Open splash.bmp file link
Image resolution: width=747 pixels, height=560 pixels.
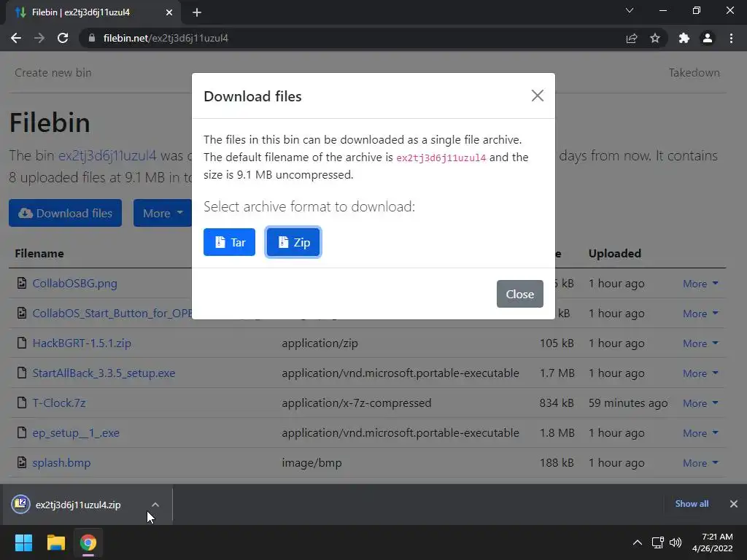click(x=61, y=463)
